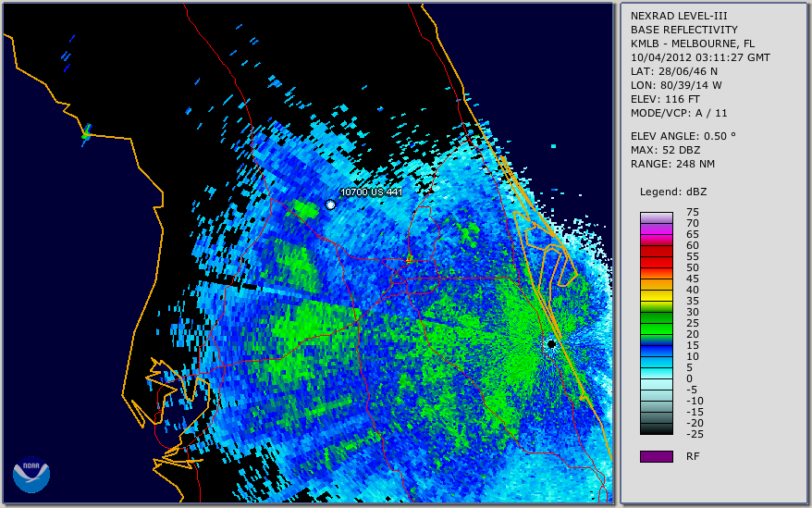
Task: Select the timestamp '10/04/2012 03:11:27 GMT'
Action: [700, 57]
